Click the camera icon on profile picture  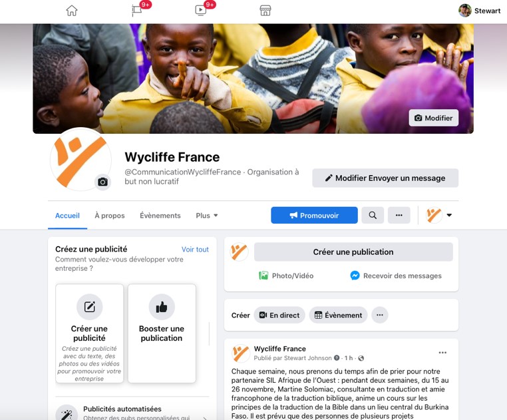(103, 182)
